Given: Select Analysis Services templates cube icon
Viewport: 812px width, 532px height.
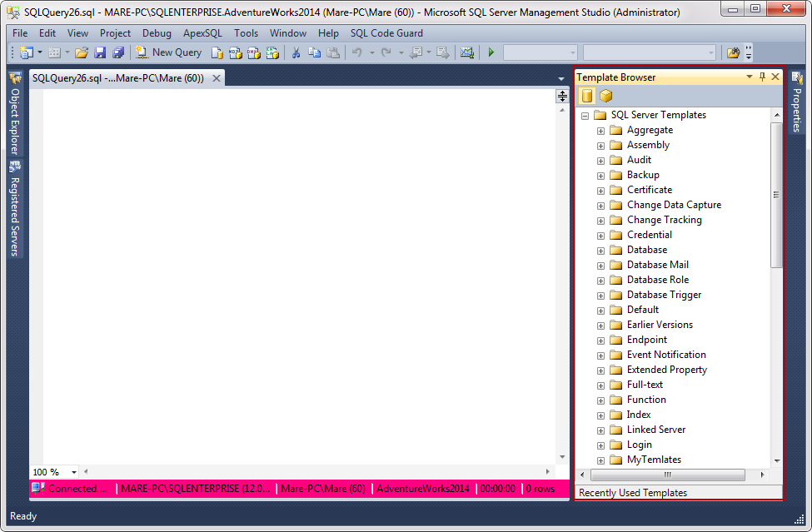Looking at the screenshot, I should click(605, 96).
